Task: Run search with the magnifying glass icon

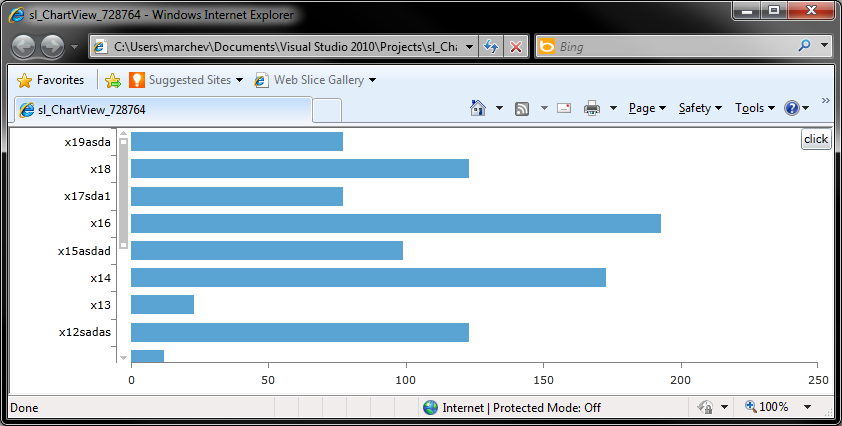Action: tap(804, 46)
